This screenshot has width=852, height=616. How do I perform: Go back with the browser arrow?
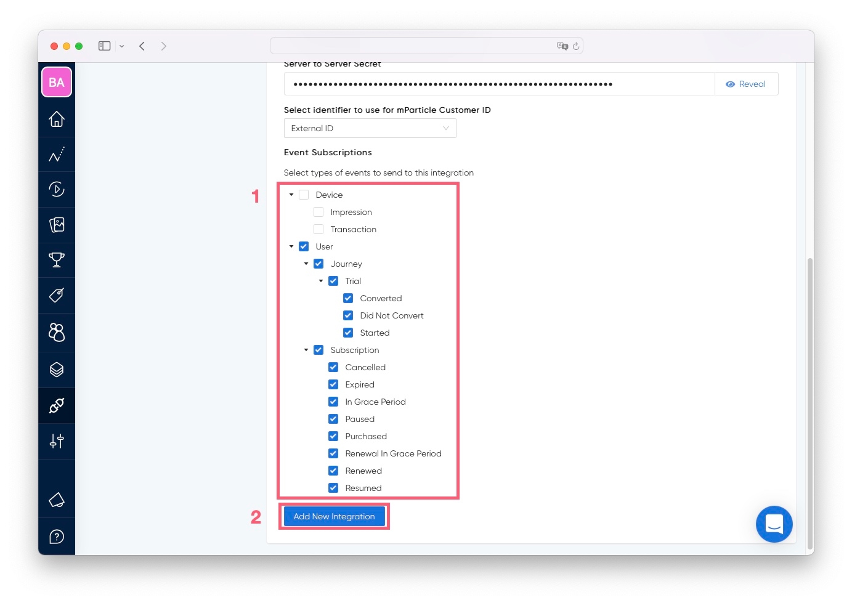142,46
